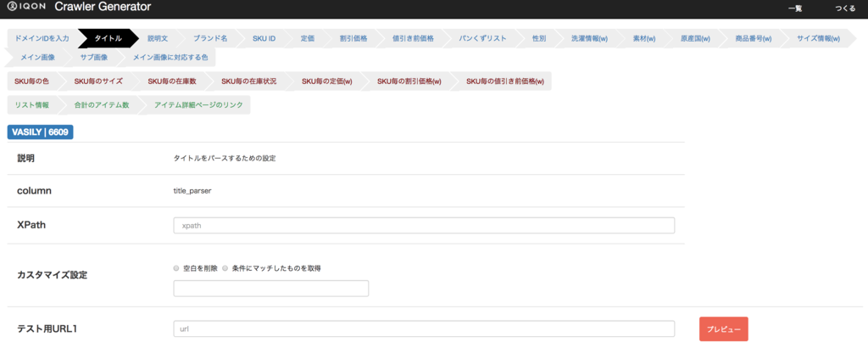Switch to アイテム詳細ページのリンク step
868x348 pixels.
point(198,104)
